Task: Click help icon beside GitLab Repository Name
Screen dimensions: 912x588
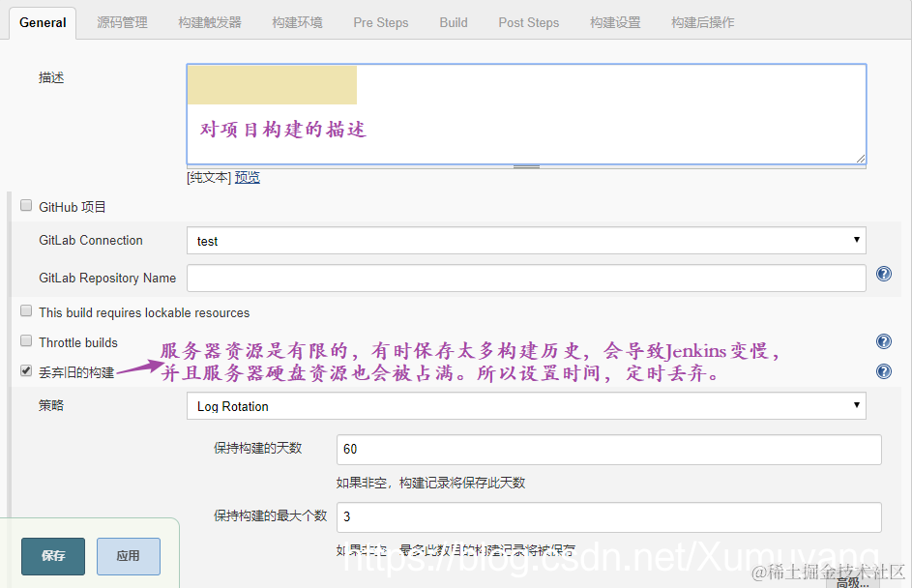Action: [x=883, y=274]
